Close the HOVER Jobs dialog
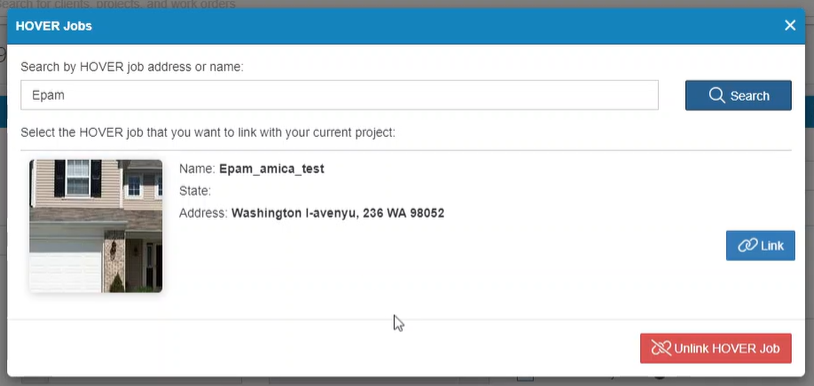The width and height of the screenshot is (814, 386). pos(790,25)
